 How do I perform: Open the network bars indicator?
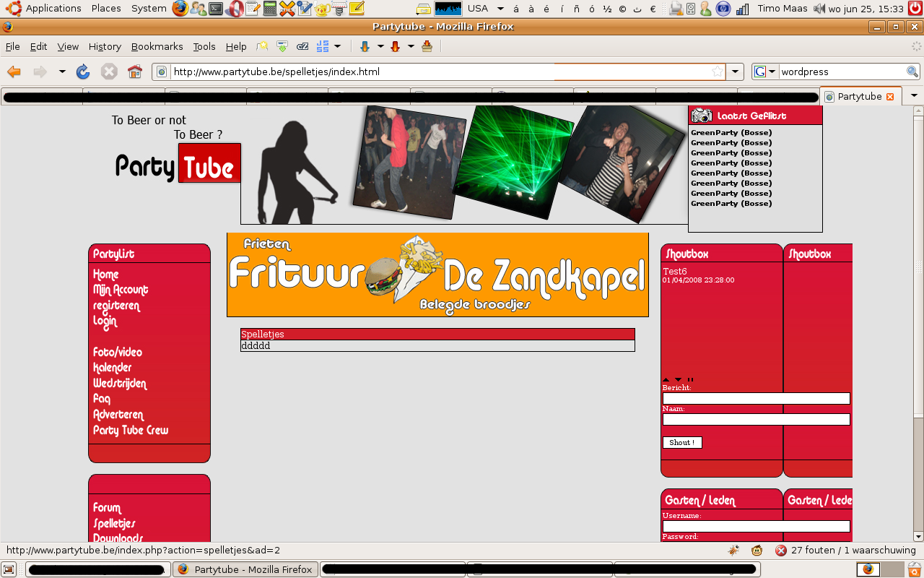(742, 9)
